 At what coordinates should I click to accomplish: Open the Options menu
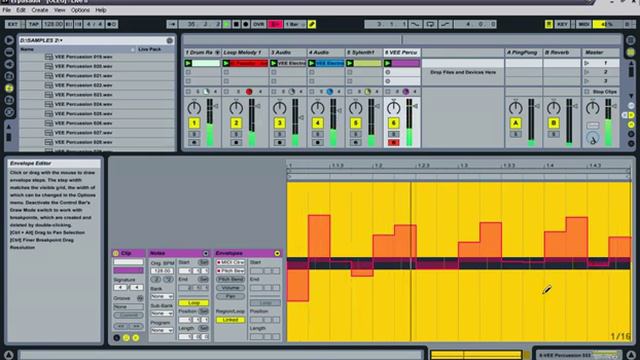tap(80, 10)
